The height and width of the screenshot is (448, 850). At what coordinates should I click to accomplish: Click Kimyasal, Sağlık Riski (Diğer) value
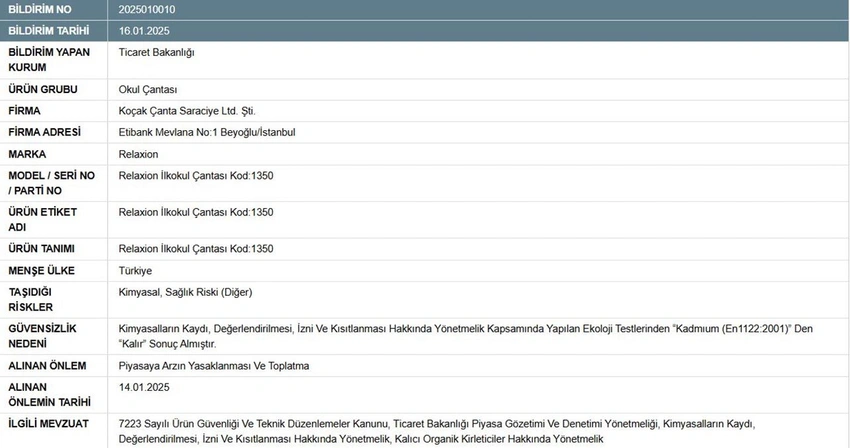[185, 292]
